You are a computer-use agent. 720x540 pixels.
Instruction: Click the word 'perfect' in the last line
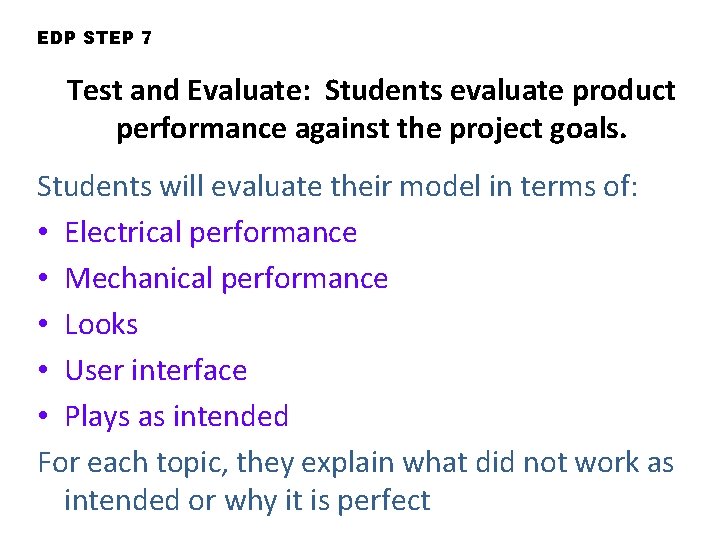[384, 499]
